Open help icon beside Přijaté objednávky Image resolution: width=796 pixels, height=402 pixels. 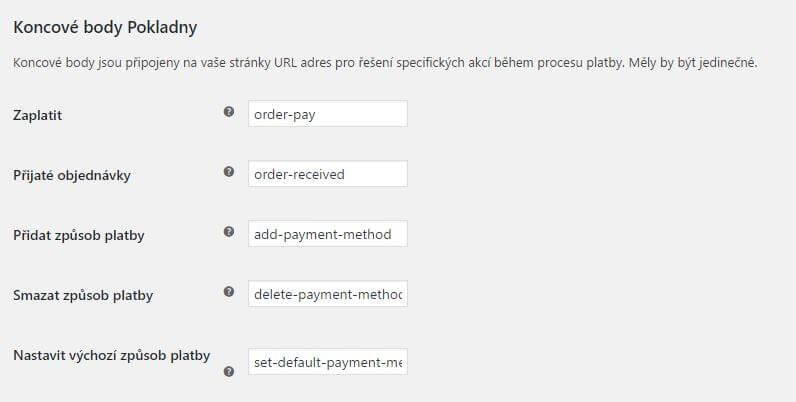click(x=229, y=172)
